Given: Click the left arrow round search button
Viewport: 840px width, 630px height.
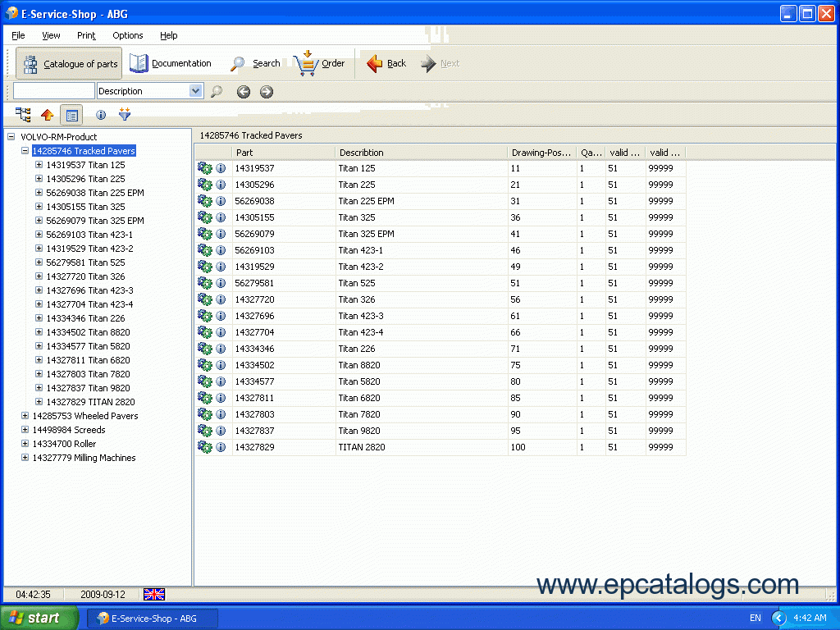Looking at the screenshot, I should pos(244,92).
